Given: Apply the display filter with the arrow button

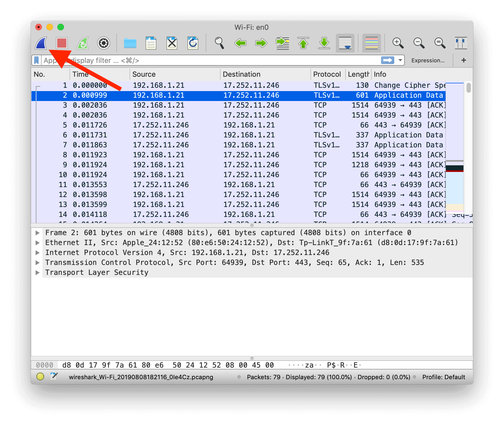Looking at the screenshot, I should click(388, 60).
